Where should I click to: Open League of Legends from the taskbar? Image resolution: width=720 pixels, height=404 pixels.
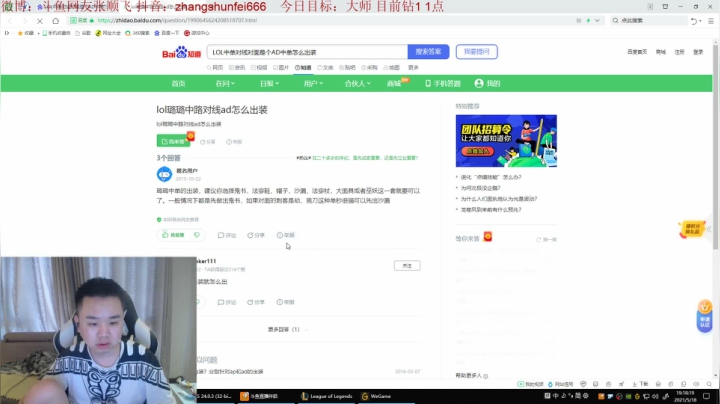327,396
